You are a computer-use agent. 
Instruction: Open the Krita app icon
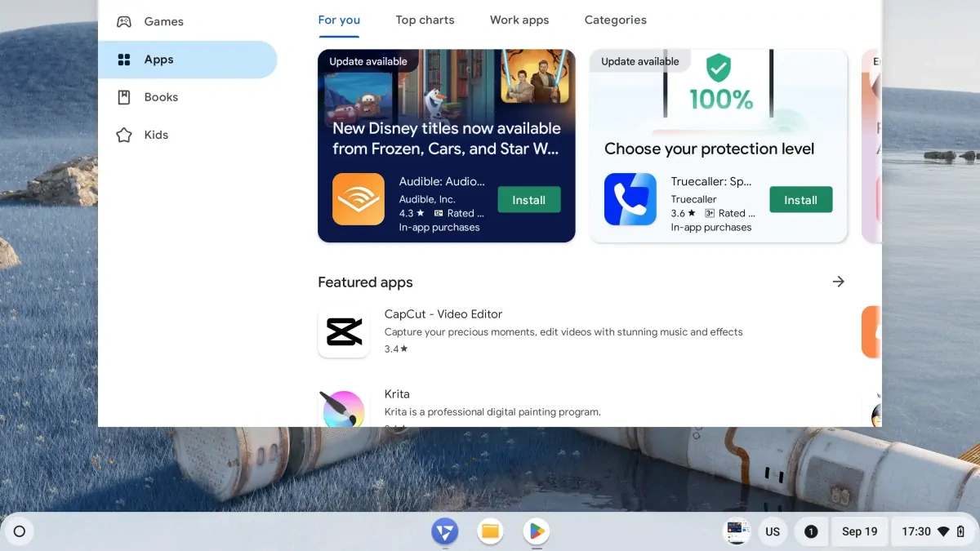point(344,408)
